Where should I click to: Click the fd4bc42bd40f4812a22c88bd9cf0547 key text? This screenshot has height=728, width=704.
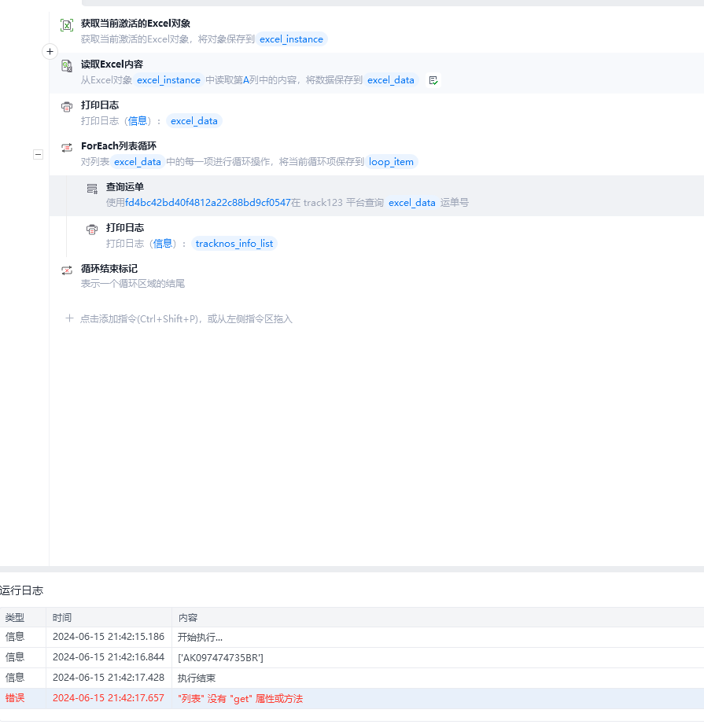coord(208,203)
